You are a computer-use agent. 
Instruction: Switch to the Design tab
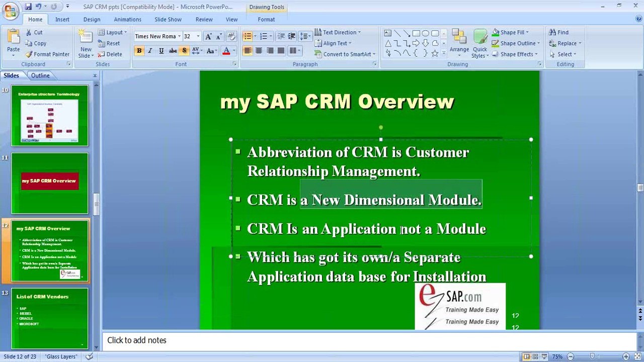[x=92, y=19]
